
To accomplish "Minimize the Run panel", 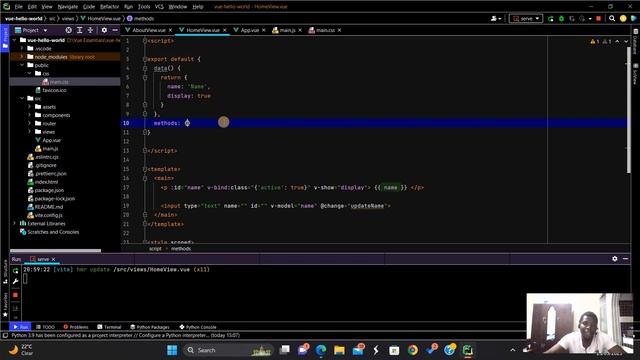I will (625, 259).
